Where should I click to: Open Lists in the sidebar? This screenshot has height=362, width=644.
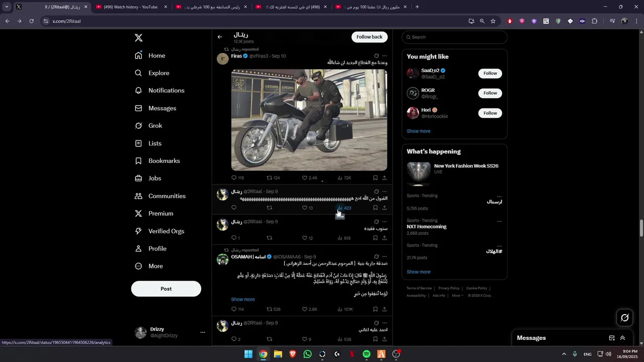[148, 143]
